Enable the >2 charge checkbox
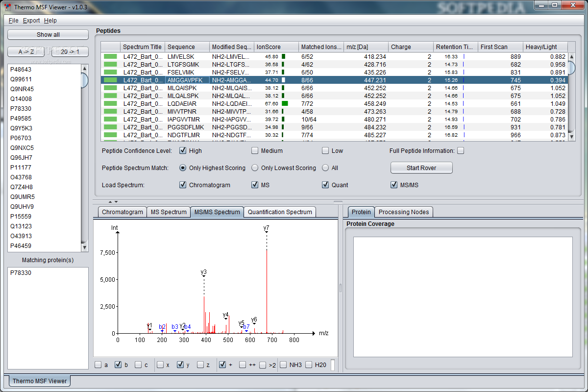588x392 pixels. pos(263,365)
